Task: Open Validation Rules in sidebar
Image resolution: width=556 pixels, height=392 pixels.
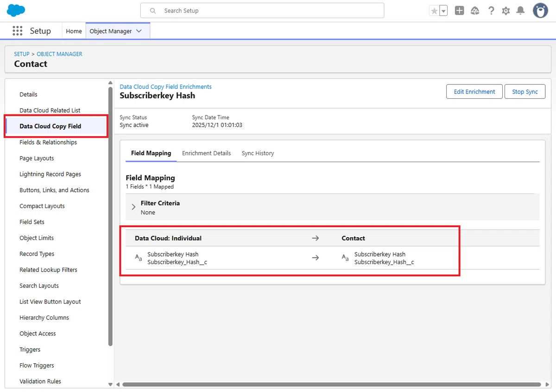Action: pyautogui.click(x=40, y=381)
